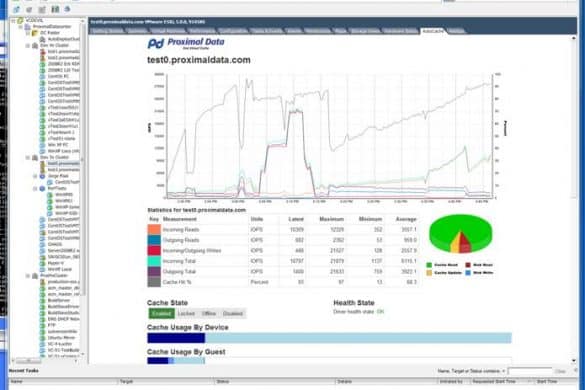The image size is (585, 390).
Task: Click the Outgoing Total purple key swatch
Action: tap(154, 271)
